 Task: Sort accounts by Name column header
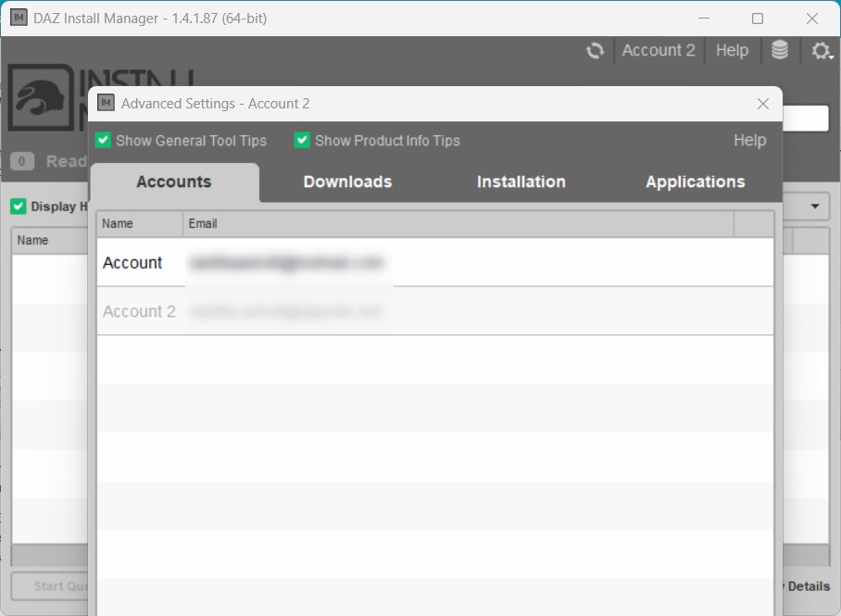tap(140, 224)
